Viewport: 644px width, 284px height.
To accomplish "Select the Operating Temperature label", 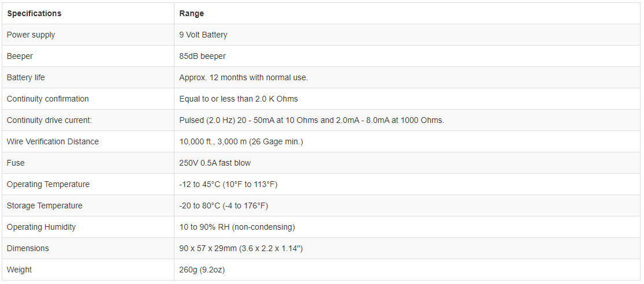I will click(48, 184).
